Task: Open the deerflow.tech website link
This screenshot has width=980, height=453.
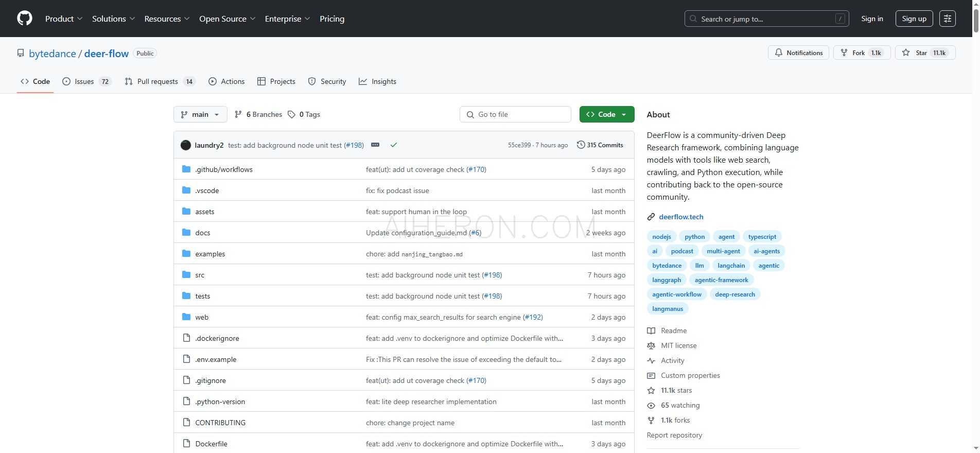Action: pos(681,217)
